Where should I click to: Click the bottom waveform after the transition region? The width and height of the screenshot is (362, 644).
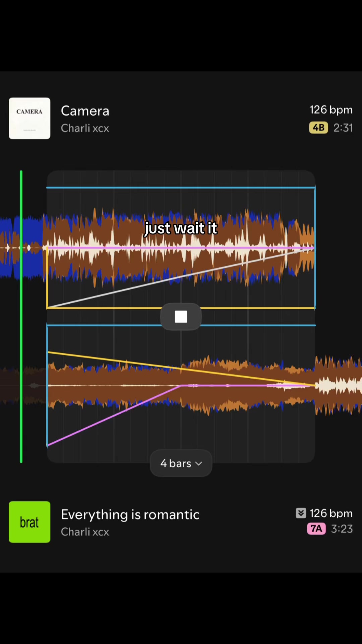[x=339, y=386]
